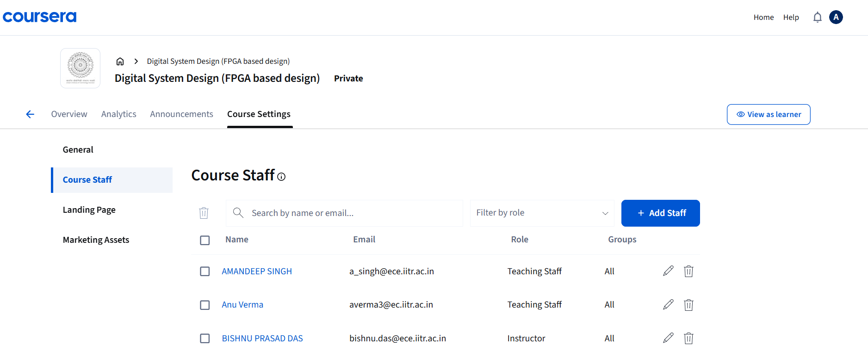Click the bulk delete trash icon
This screenshot has height=364, width=868.
[x=204, y=213]
